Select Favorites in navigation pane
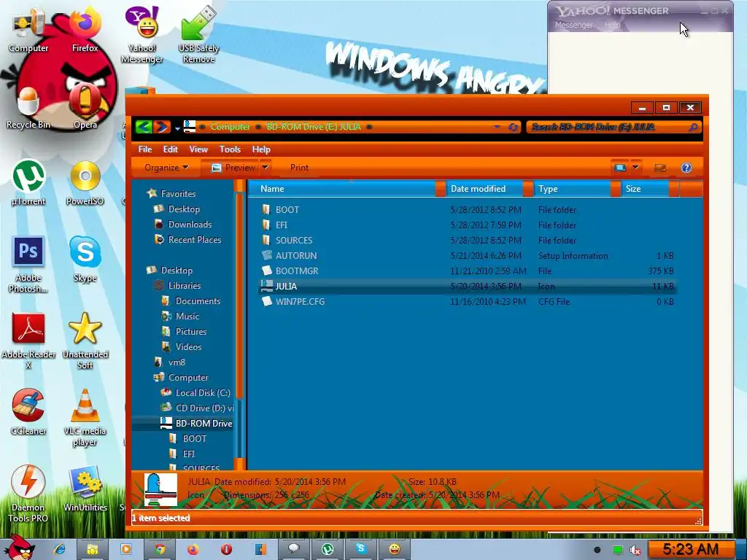Viewport: 747px width, 560px height. pyautogui.click(x=171, y=193)
